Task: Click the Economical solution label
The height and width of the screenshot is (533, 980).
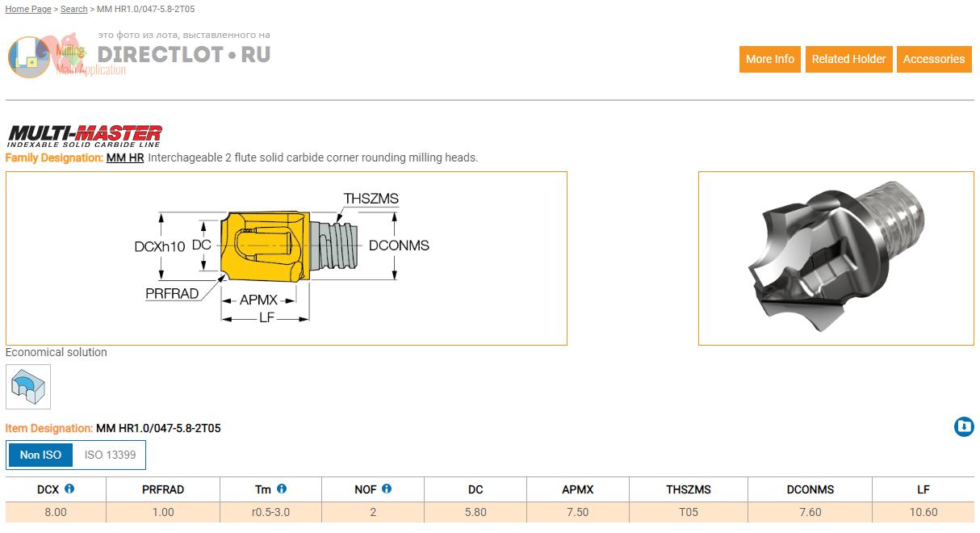Action: (x=57, y=352)
